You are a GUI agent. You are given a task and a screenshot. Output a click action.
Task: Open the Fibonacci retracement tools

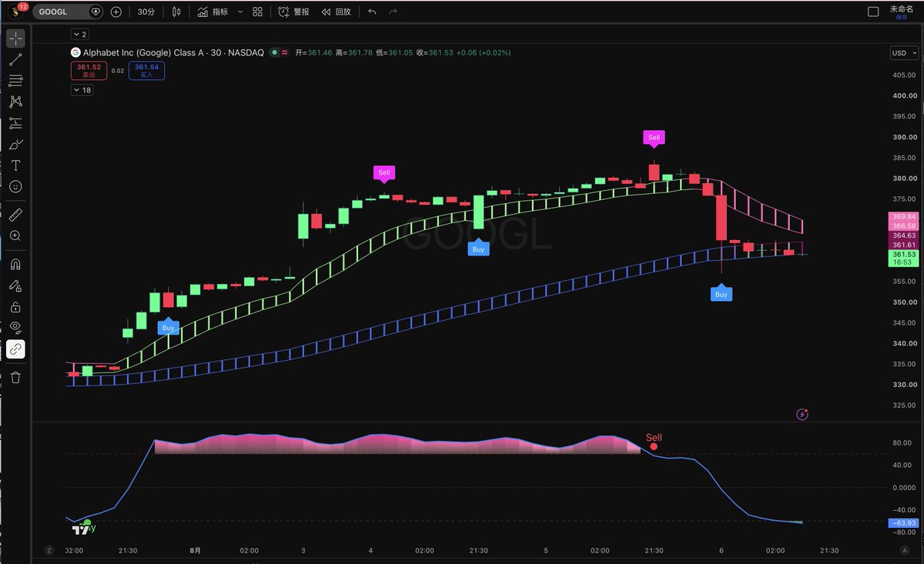coord(15,81)
